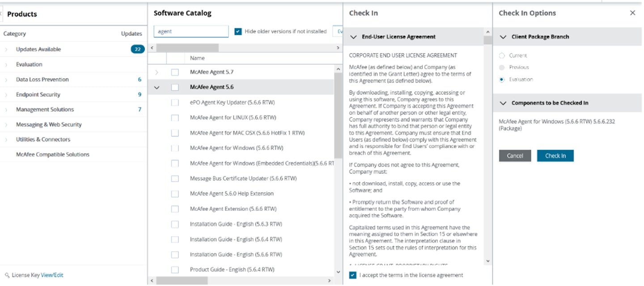This screenshot has width=644, height=286.
Task: Tick Product Guide - English (5.6.4 RTW) checkbox
Action: [175, 270]
